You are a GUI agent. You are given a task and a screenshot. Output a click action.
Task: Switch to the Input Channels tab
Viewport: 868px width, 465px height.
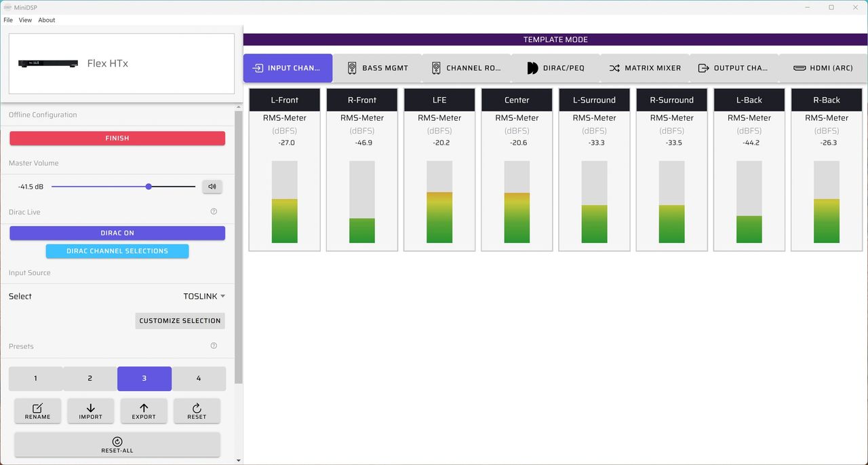(288, 68)
